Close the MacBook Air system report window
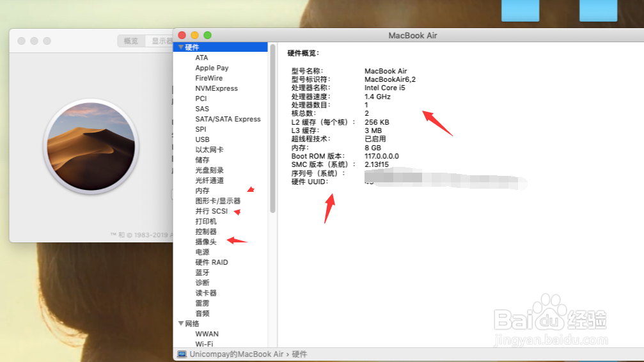 coord(182,35)
